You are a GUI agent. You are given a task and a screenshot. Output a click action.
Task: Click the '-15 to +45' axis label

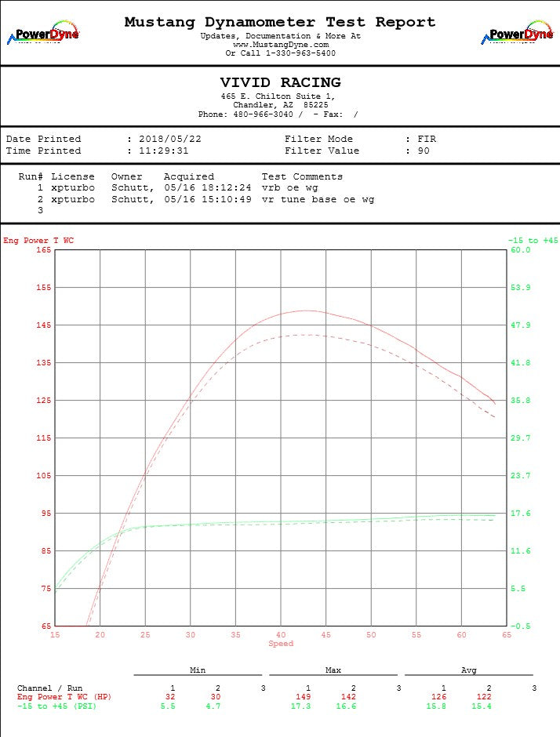(x=533, y=241)
